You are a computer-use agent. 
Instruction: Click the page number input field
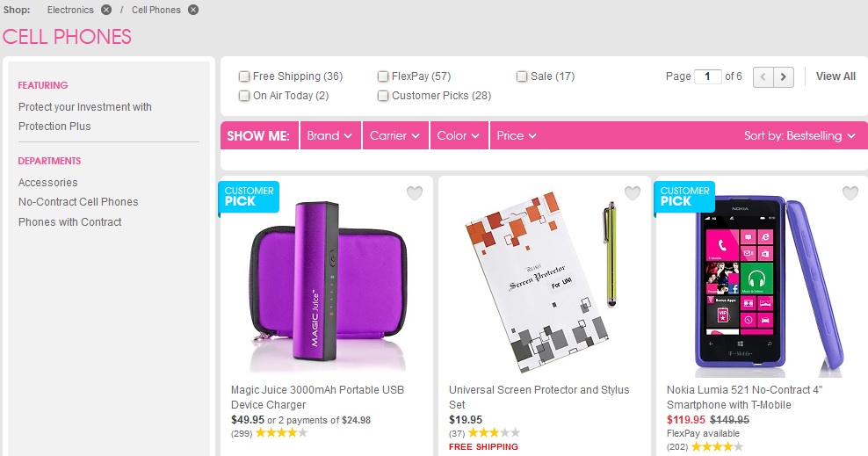point(707,76)
